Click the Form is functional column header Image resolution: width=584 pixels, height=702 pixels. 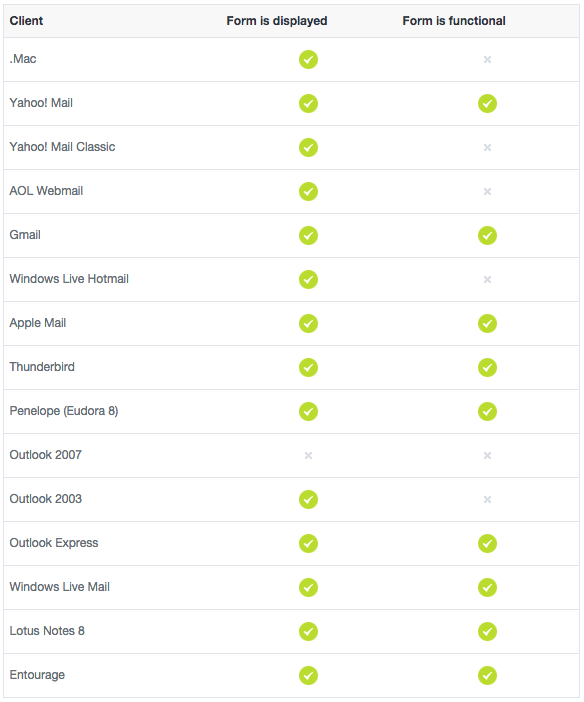pos(454,21)
